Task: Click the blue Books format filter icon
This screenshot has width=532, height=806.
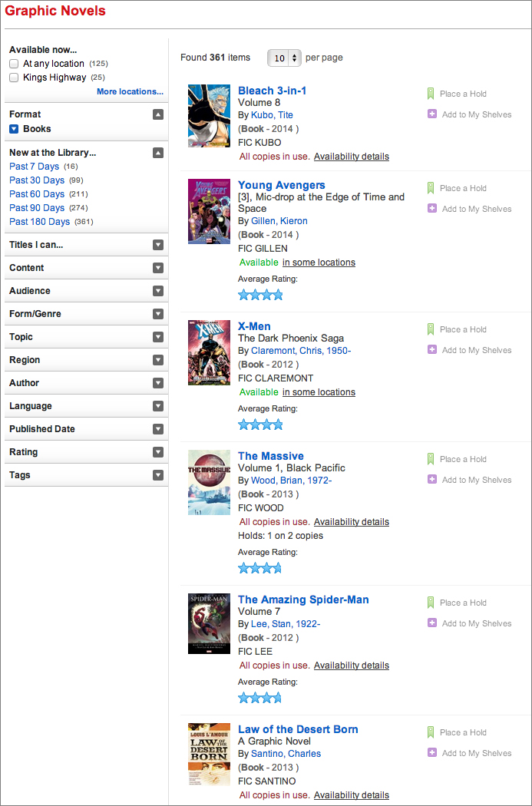Action: (14, 129)
